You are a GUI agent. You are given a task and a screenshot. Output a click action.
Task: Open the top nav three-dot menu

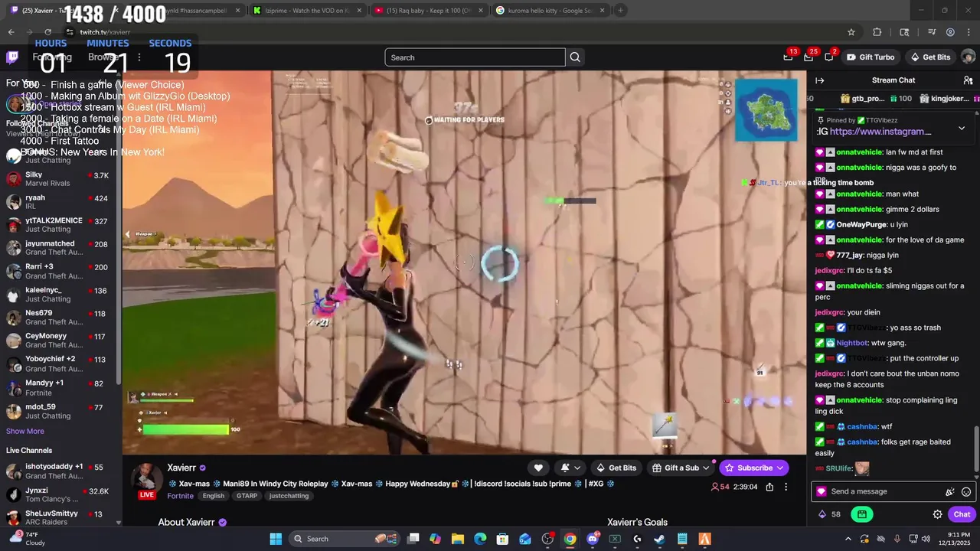pyautogui.click(x=139, y=57)
